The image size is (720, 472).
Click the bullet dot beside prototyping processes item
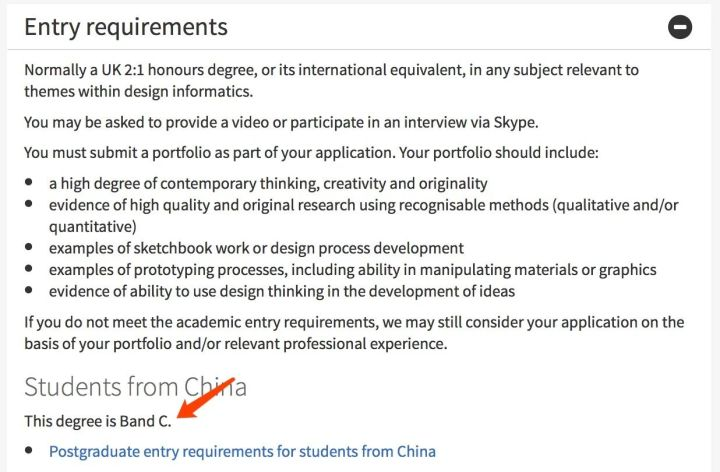(29, 268)
